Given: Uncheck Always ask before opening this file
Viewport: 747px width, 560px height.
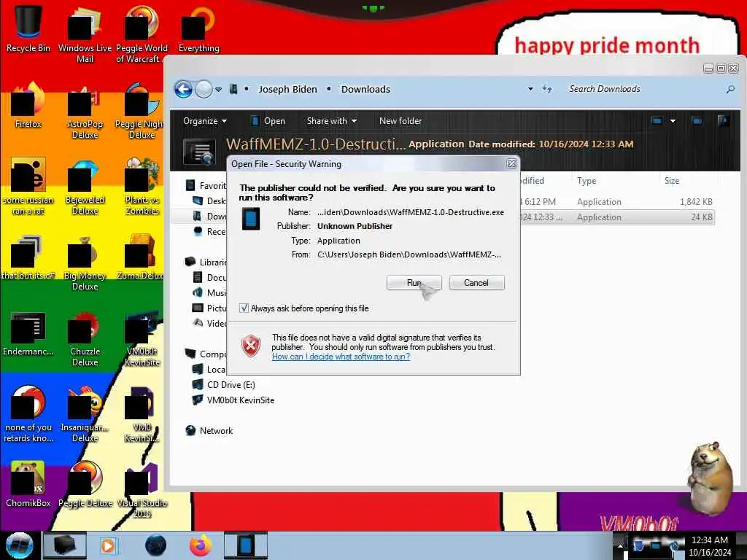Looking at the screenshot, I should (244, 308).
